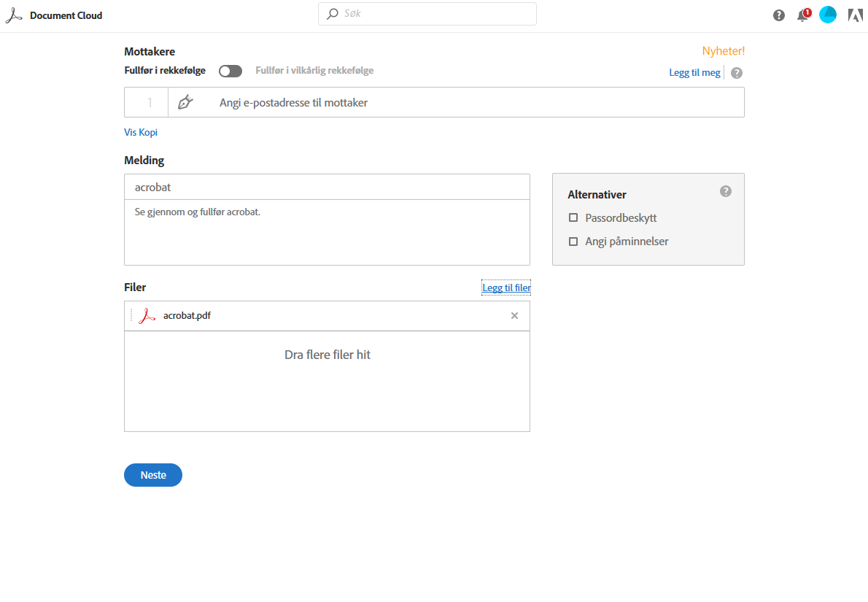Open the help question mark in header
The width and height of the screenshot is (868, 602).
point(779,15)
